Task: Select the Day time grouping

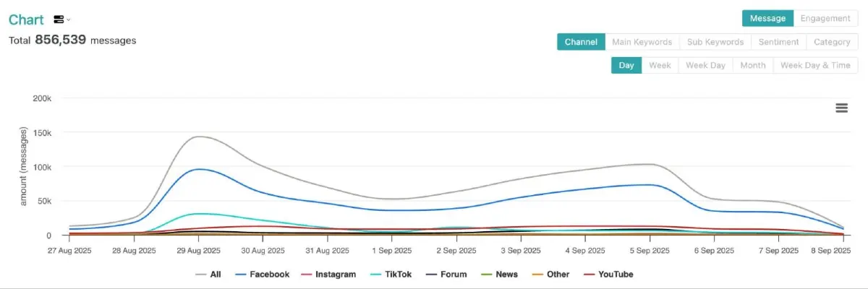Action: coord(626,65)
